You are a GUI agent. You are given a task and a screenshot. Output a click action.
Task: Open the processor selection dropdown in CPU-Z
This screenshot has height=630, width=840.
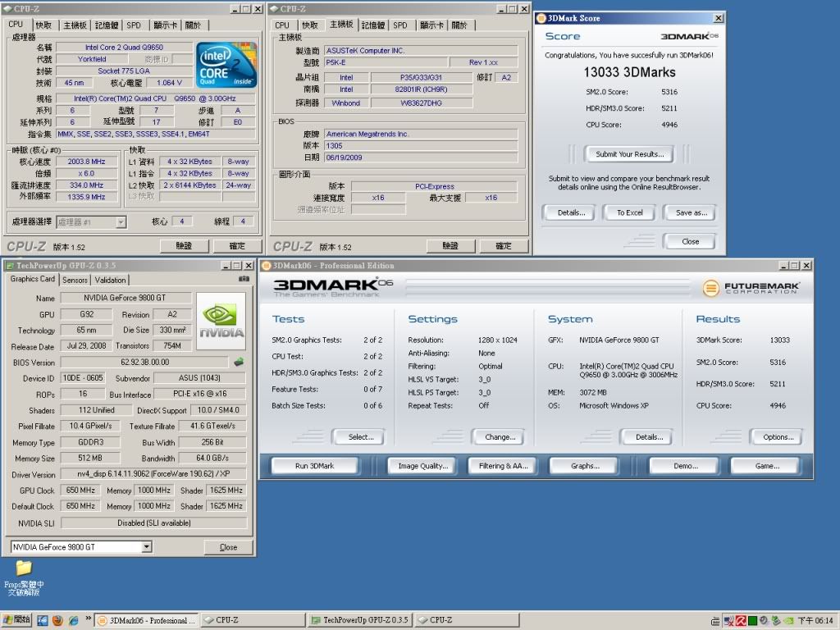pos(121,221)
